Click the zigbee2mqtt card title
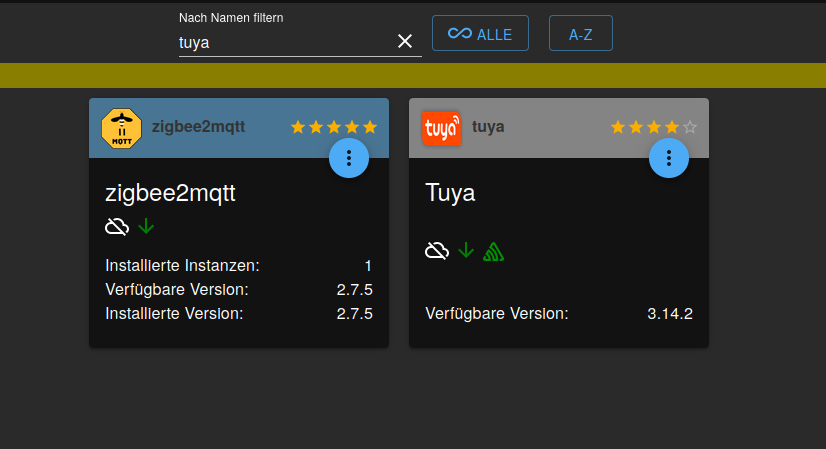 170,193
